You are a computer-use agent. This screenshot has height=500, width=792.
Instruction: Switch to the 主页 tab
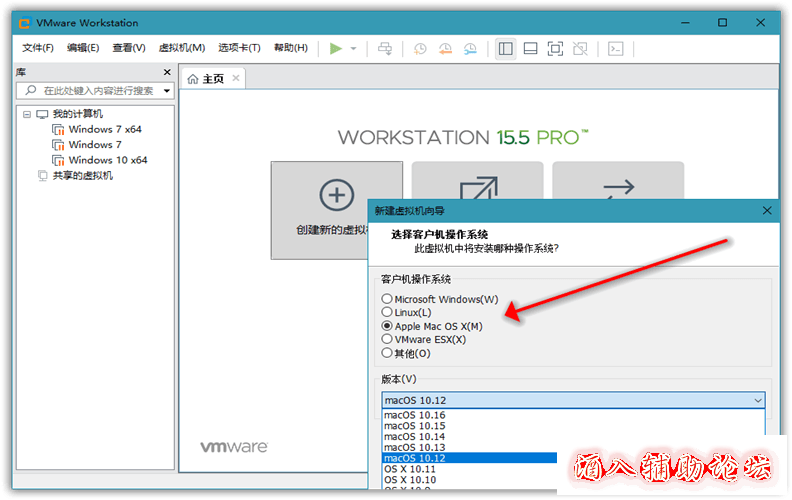tap(213, 79)
